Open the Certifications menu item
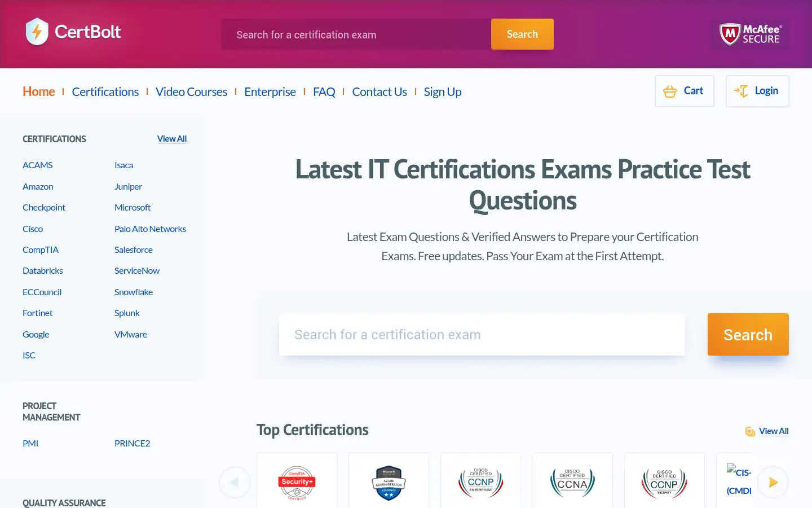The height and width of the screenshot is (508, 812). coord(105,91)
